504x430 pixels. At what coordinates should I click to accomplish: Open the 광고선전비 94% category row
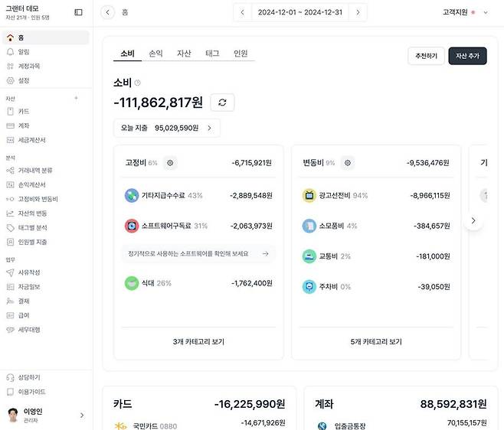coord(376,196)
